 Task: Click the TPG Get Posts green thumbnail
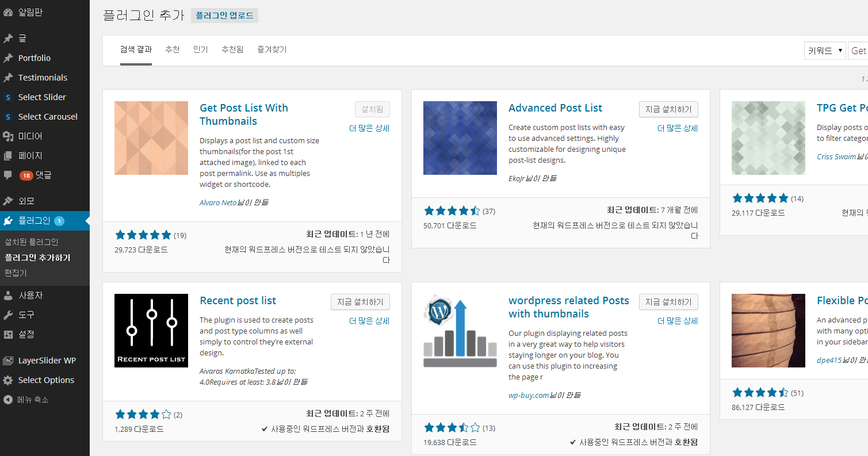click(x=768, y=138)
